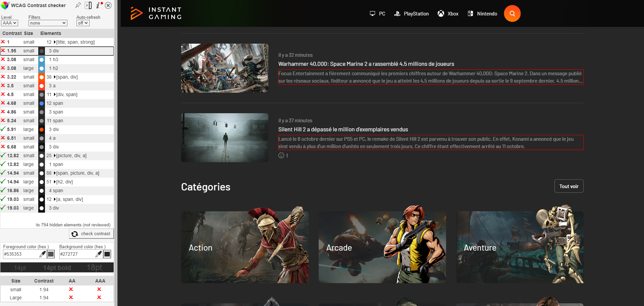This screenshot has height=306, width=644.
Task: Click the 18pt preview sample
Action: 94,267
